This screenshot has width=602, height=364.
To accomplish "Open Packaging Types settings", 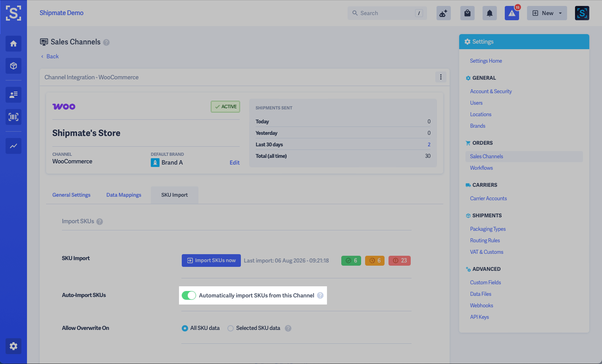I will coord(488,229).
